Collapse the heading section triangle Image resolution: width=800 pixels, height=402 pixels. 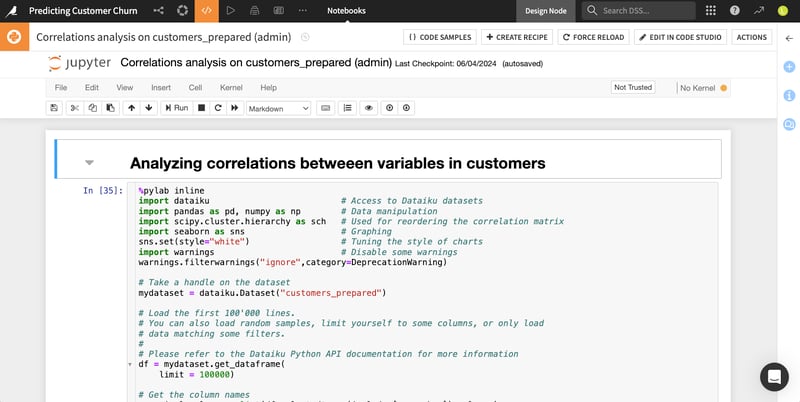point(89,163)
